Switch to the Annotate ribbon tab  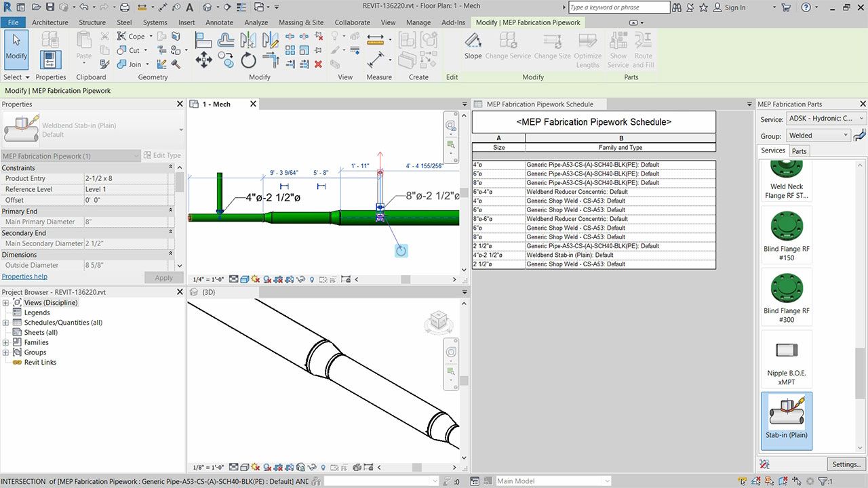click(219, 22)
